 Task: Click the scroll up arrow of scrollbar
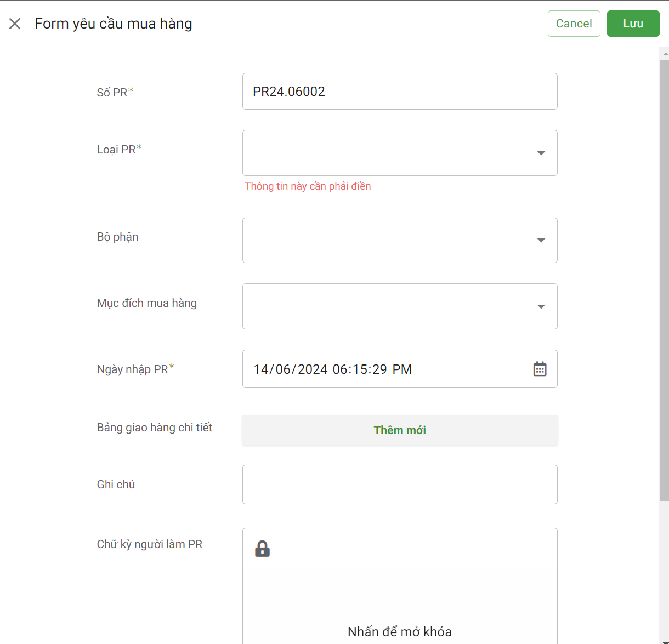[x=665, y=54]
